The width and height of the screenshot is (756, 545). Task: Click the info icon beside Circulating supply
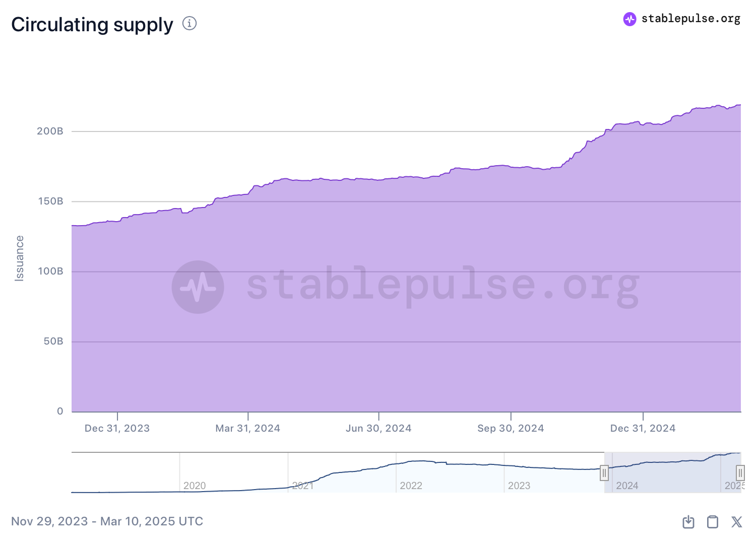point(190,23)
